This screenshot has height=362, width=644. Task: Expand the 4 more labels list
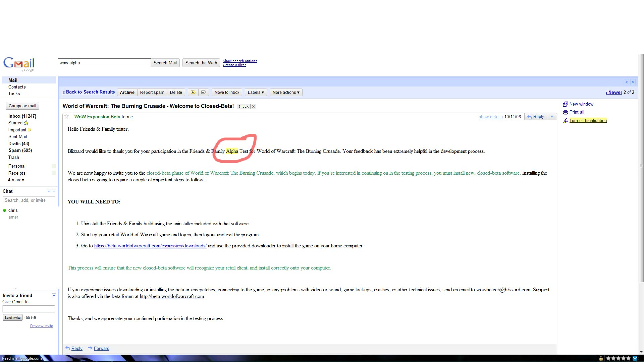(x=16, y=180)
